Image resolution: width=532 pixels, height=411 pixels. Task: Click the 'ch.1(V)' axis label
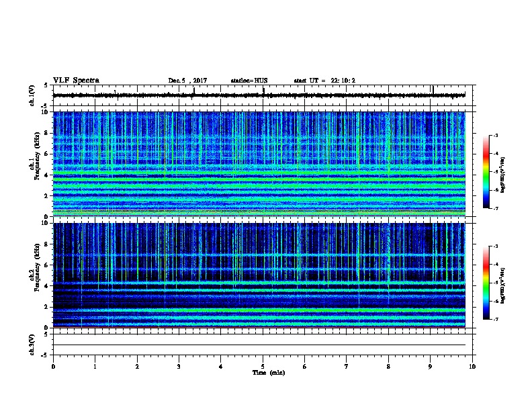32,95
